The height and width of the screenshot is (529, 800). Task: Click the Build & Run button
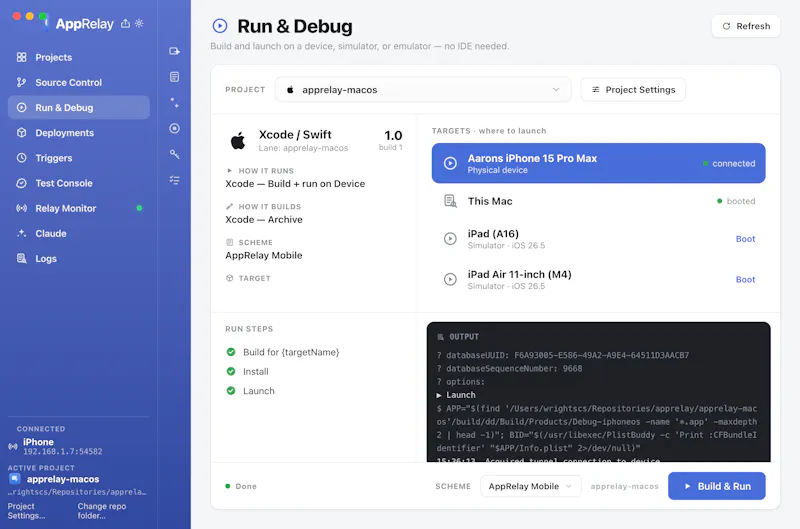716,486
